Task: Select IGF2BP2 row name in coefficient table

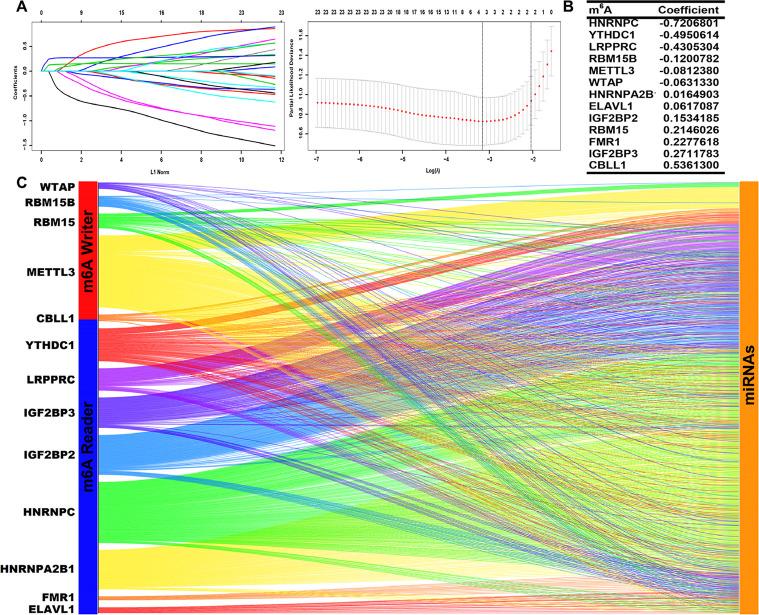Action: coord(614,118)
